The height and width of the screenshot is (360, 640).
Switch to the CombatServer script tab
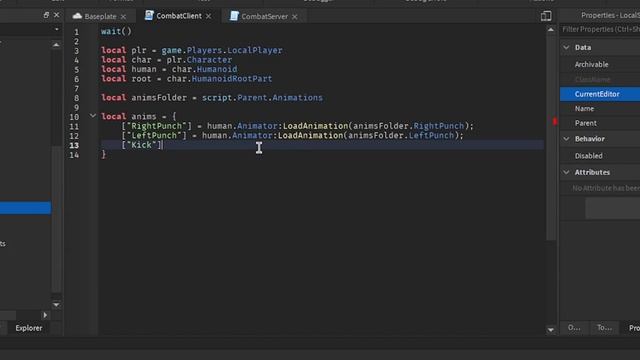point(264,16)
